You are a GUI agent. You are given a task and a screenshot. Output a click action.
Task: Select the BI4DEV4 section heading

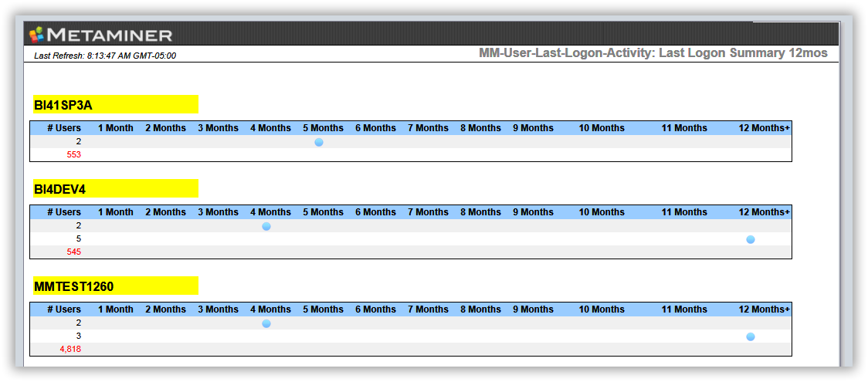click(59, 189)
